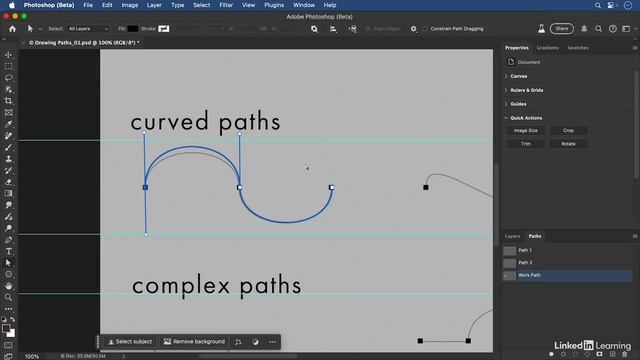Image resolution: width=640 pixels, height=360 pixels.
Task: Open more options in contextual task bar
Action: (272, 342)
